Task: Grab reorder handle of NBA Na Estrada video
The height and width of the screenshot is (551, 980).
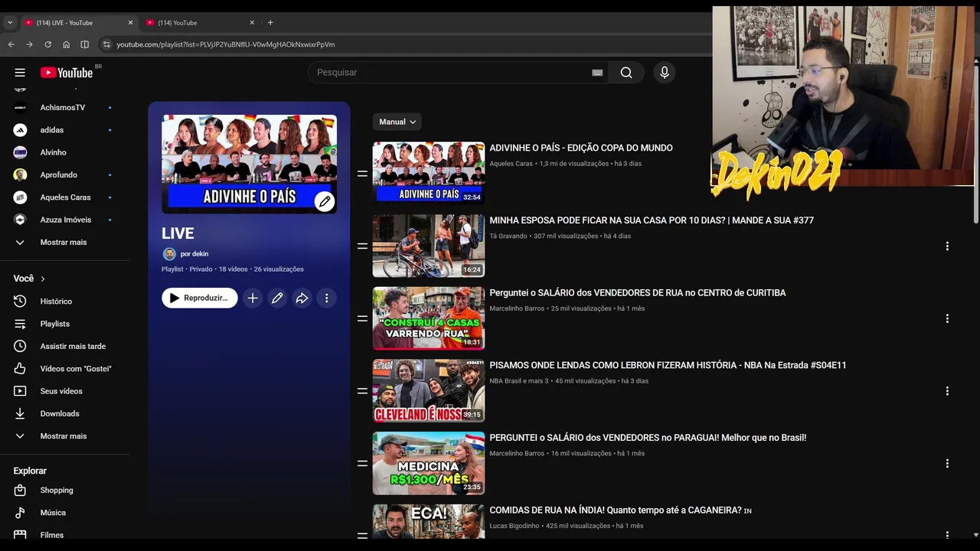Action: point(362,391)
